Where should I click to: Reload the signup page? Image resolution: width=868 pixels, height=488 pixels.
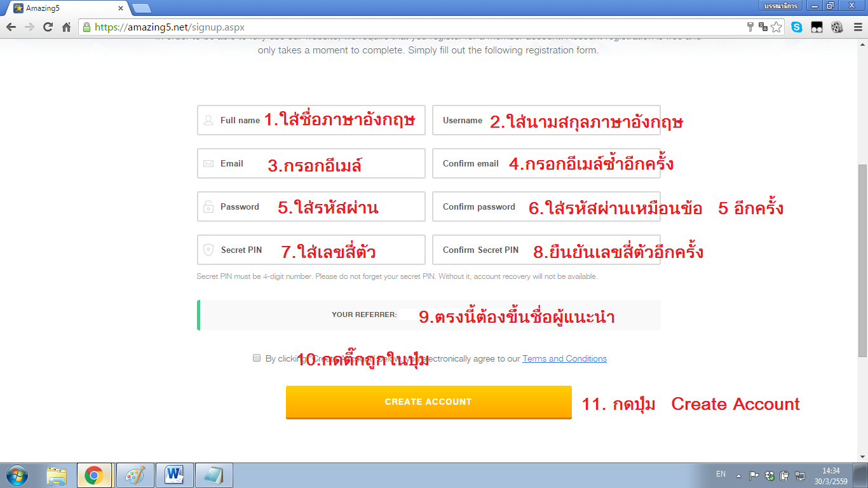[48, 27]
